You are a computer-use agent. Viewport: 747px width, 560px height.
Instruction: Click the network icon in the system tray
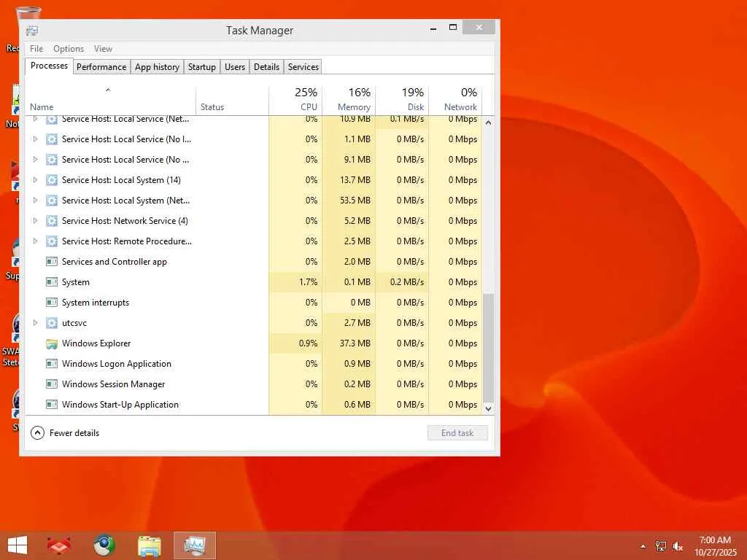661,546
